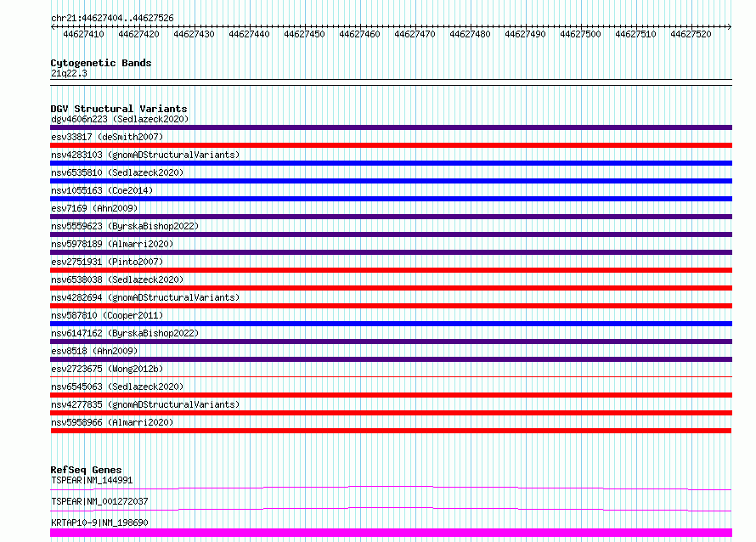The height and width of the screenshot is (542, 756).
Task: Click the nsv587810 (Cooper2011) label
Action: 107,315
